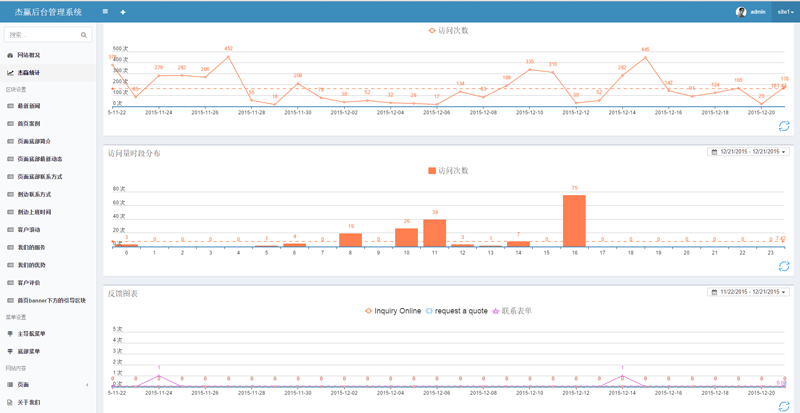Toggle the sidebar with the hamburger icon
800x413 pixels.
point(105,11)
